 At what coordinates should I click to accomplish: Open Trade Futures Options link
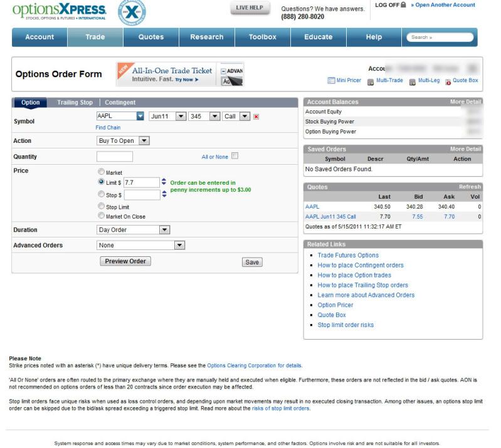coord(348,256)
